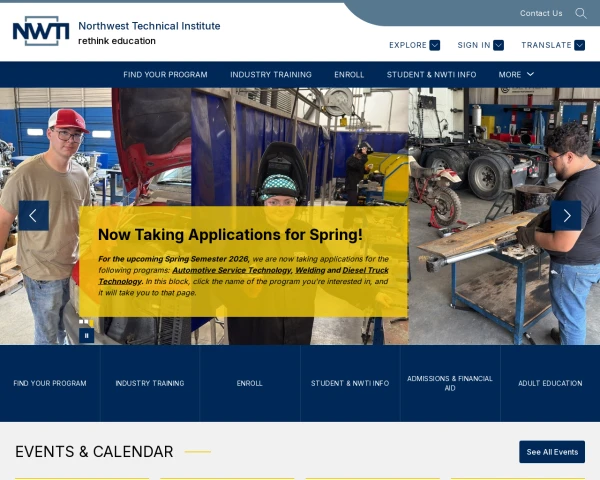Expand the More menu
Image resolution: width=600 pixels, height=480 pixels.
516,74
